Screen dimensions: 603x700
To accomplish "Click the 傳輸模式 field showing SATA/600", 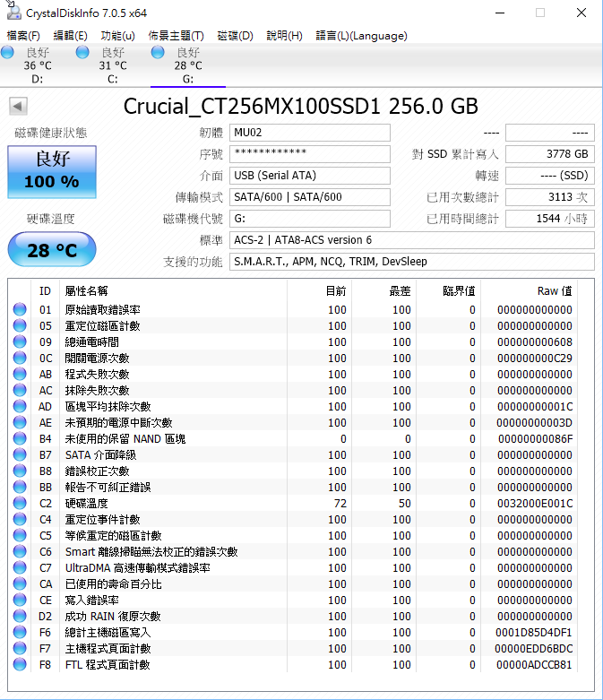I will click(x=310, y=197).
